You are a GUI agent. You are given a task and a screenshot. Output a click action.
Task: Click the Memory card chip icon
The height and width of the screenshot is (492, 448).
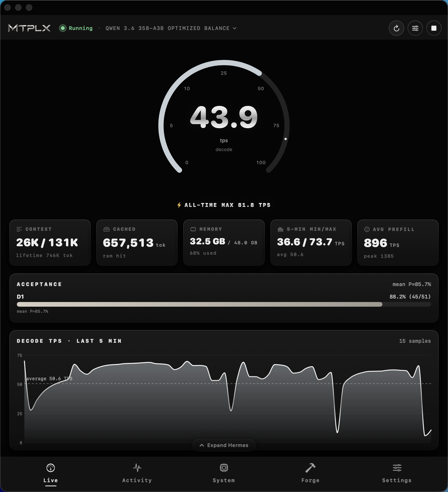(x=193, y=229)
